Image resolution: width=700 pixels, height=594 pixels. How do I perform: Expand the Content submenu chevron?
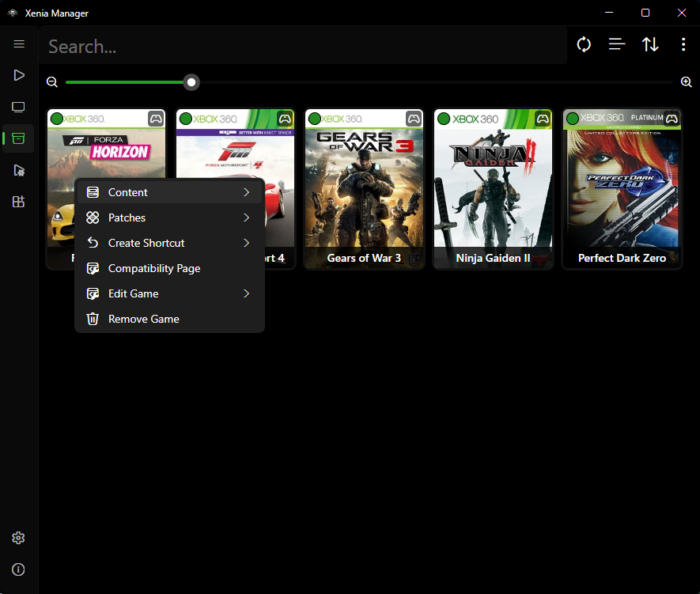tap(247, 192)
